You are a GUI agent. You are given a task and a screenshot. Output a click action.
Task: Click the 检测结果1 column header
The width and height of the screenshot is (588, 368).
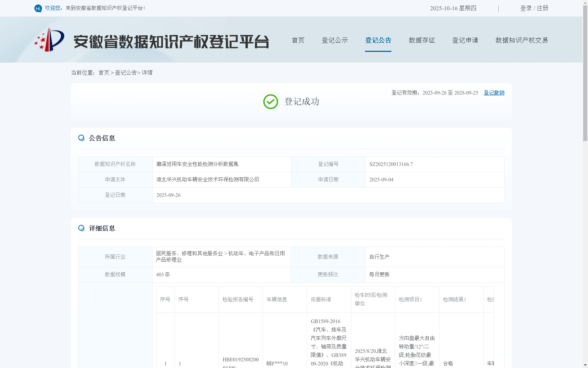(x=461, y=300)
